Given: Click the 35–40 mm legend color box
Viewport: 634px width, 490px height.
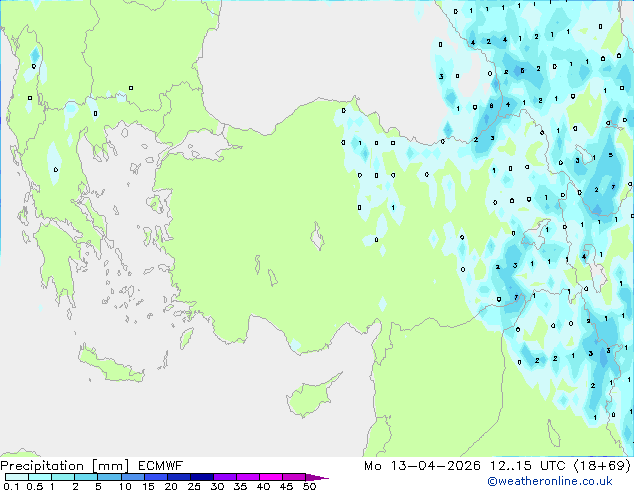Looking at the screenshot, I should pyautogui.click(x=248, y=477).
